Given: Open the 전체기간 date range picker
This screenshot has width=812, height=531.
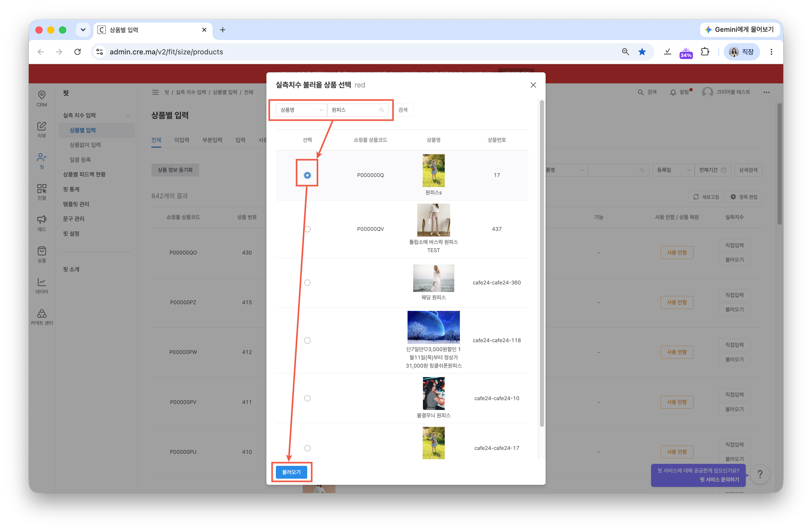Looking at the screenshot, I should (712, 170).
